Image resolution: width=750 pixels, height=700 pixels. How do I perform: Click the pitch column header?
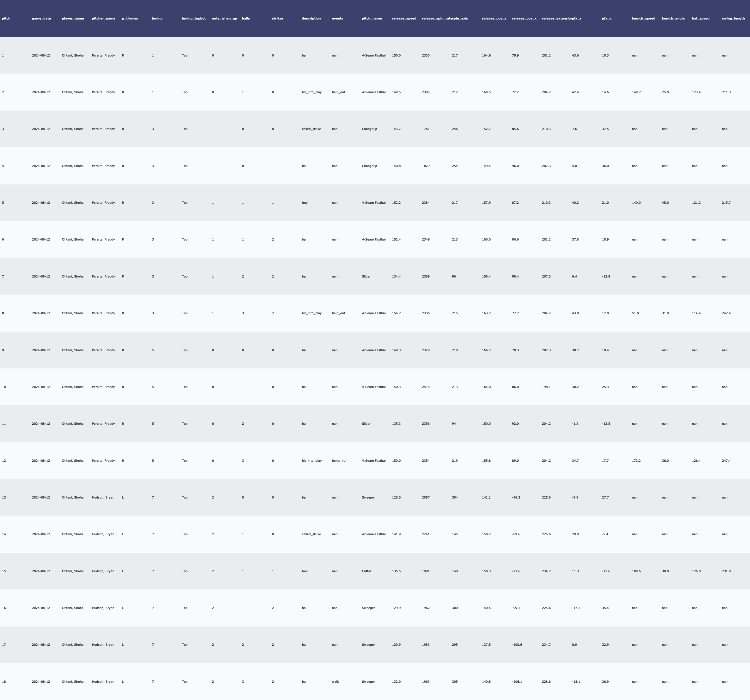(x=6, y=18)
